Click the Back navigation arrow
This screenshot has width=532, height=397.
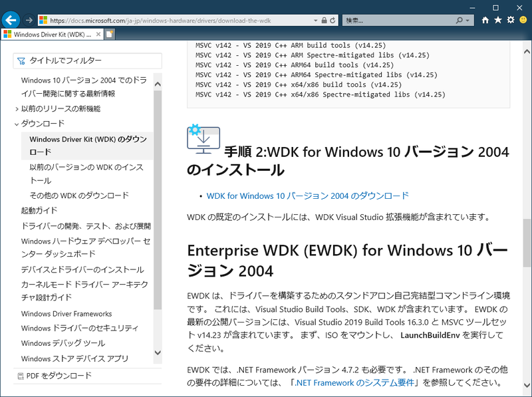(10, 20)
